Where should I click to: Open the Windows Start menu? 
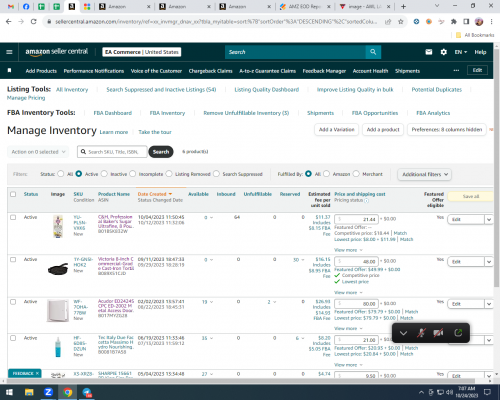[9, 392]
